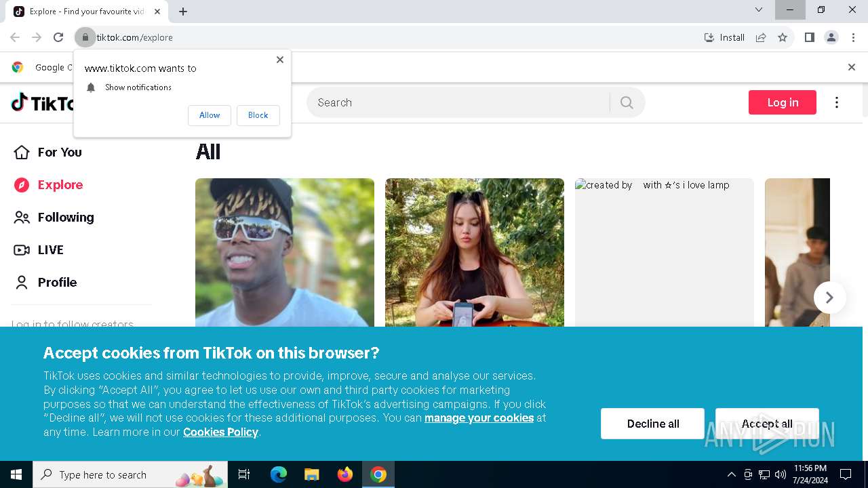The image size is (868, 488).
Task: Open the Windows notification center
Action: (x=846, y=474)
